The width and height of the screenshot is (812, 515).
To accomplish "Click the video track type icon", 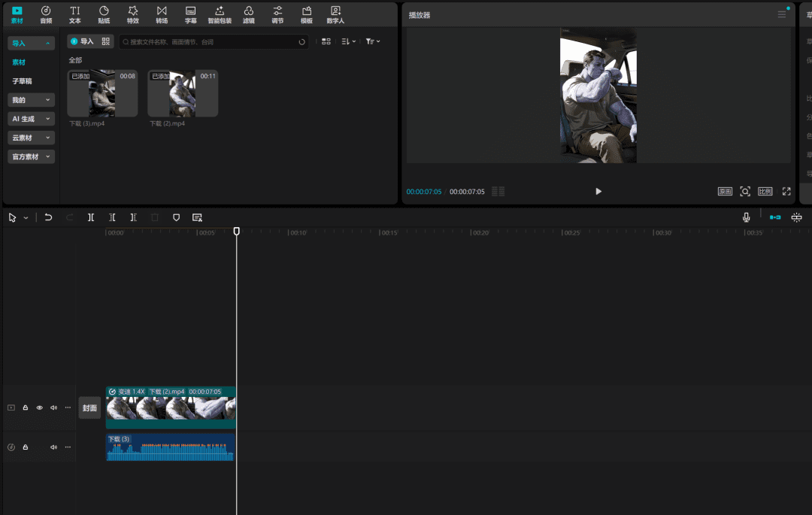I will click(11, 407).
